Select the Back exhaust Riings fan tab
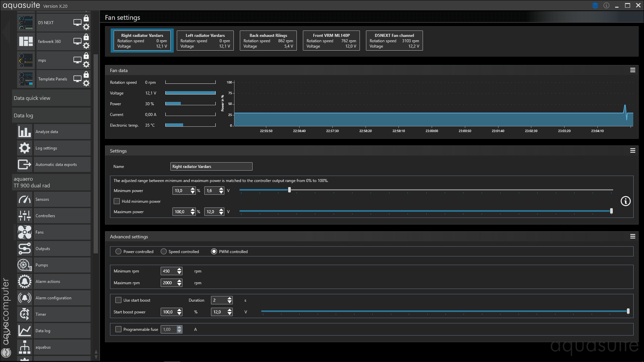This screenshot has width=644, height=362. pos(268,41)
